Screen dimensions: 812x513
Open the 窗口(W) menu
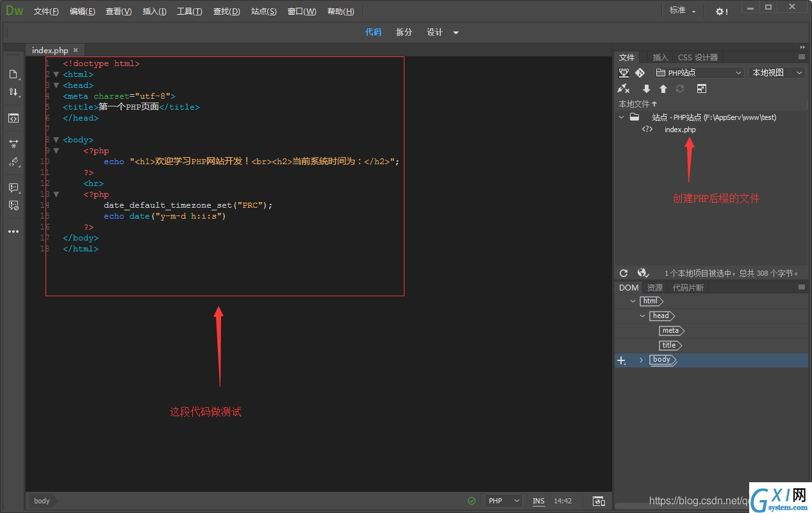302,12
